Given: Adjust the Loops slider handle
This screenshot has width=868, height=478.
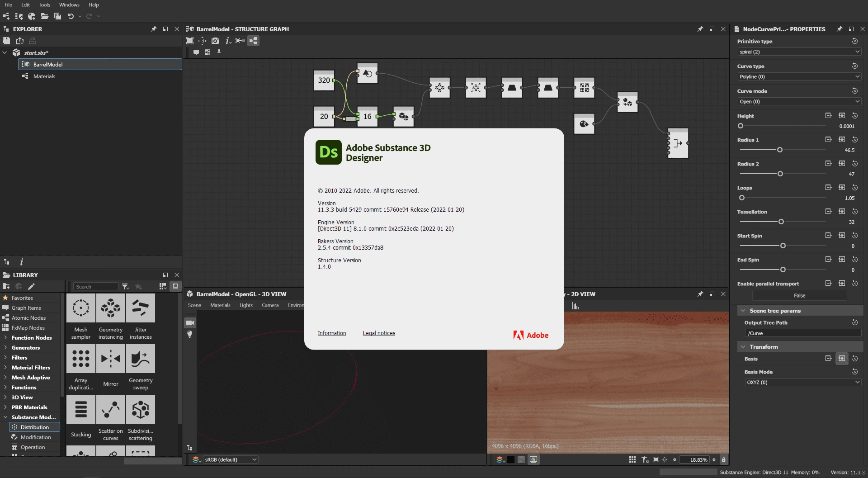Looking at the screenshot, I should pos(742,198).
